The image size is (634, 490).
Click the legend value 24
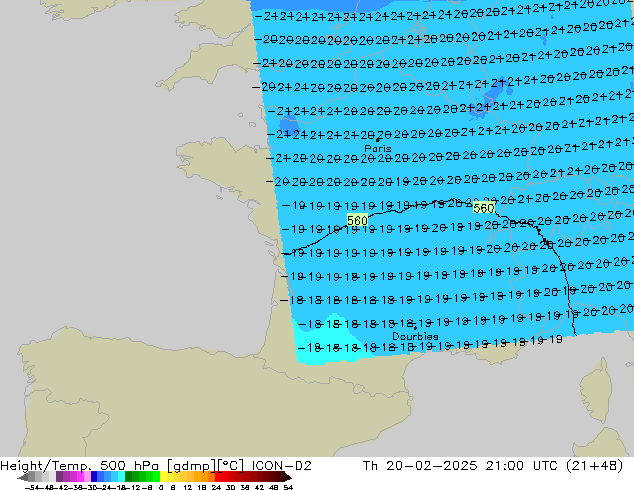coord(216,488)
